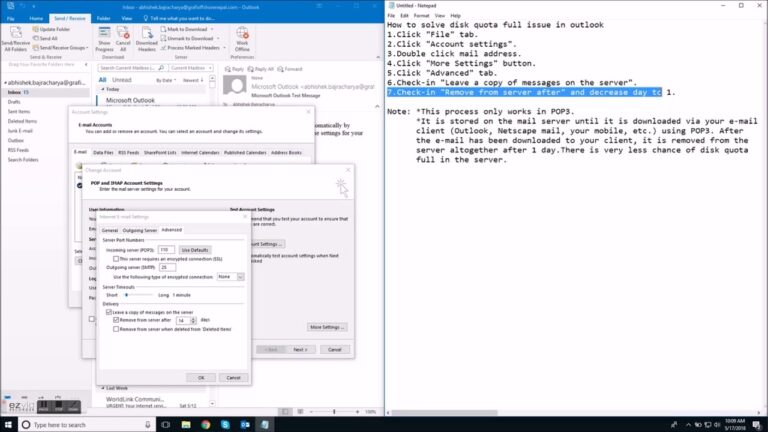The height and width of the screenshot is (432, 768).
Task: Click the Outlook zoom slider
Action: pyautogui.click(x=335, y=412)
